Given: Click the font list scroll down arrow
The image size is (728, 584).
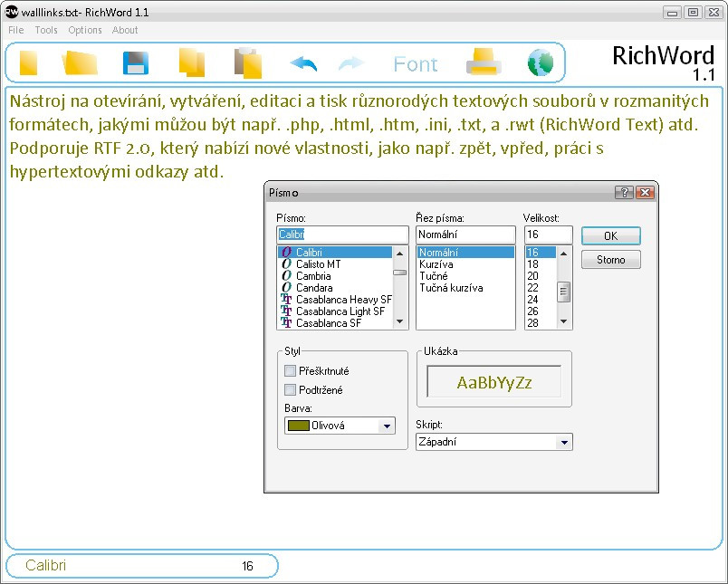Looking at the screenshot, I should click(x=399, y=321).
